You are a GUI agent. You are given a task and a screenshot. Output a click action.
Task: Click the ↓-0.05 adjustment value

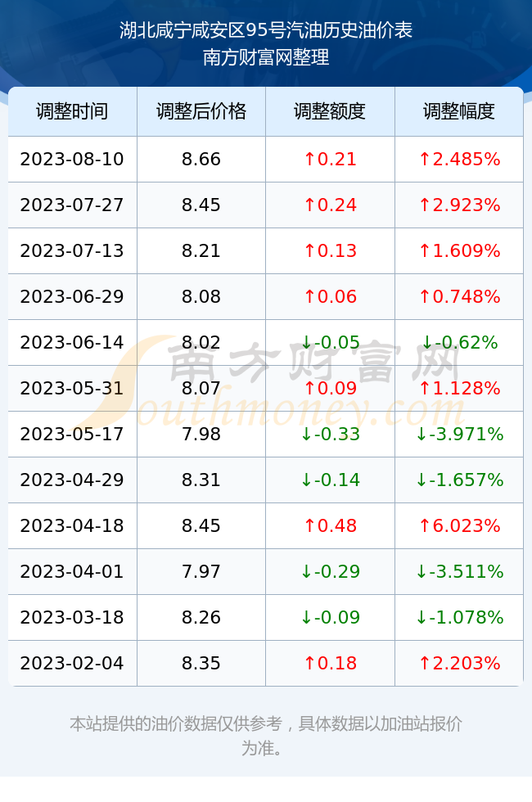point(330,342)
